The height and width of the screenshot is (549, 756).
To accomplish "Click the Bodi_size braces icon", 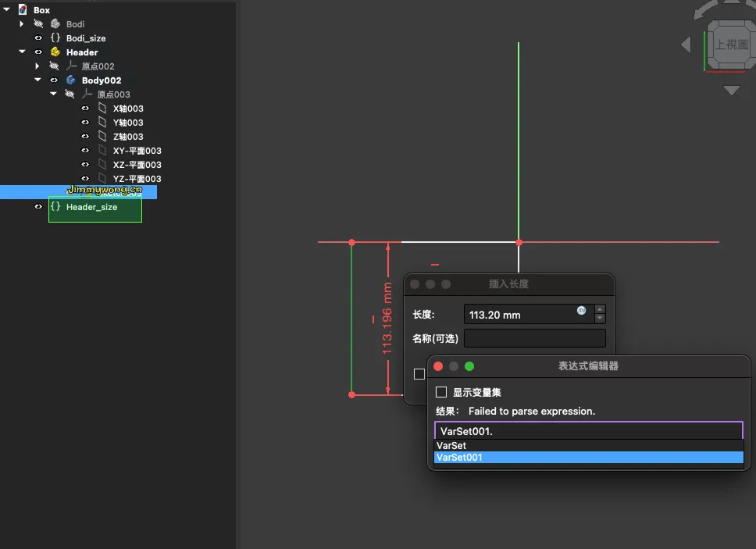I will coord(55,38).
